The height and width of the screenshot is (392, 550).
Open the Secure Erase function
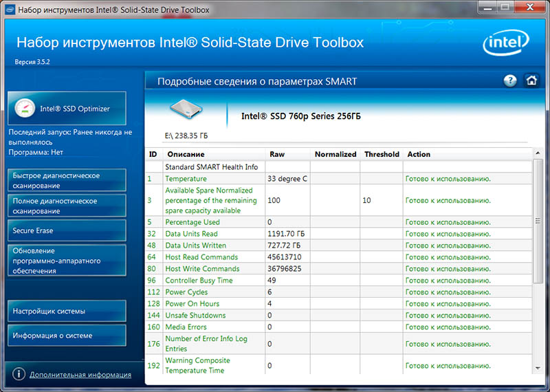(67, 230)
